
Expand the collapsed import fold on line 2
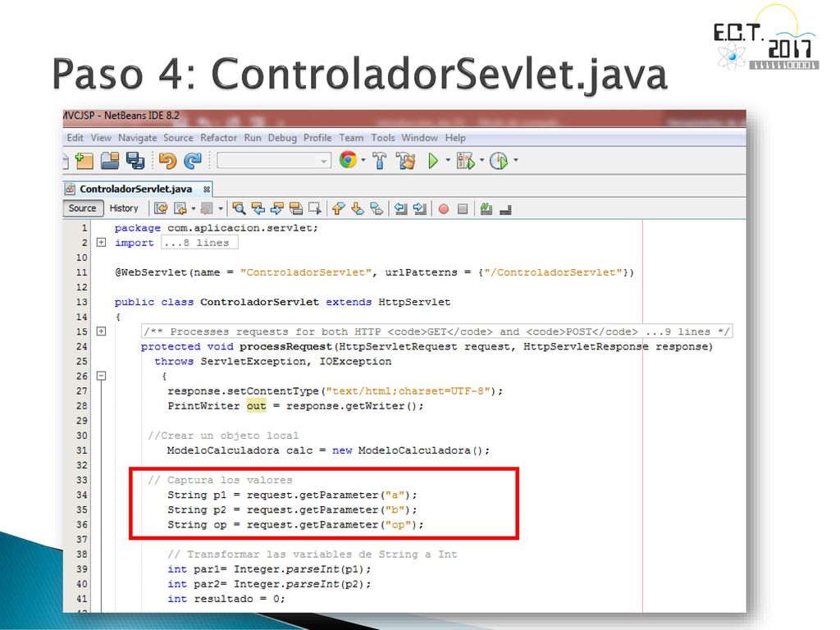pyautogui.click(x=101, y=242)
